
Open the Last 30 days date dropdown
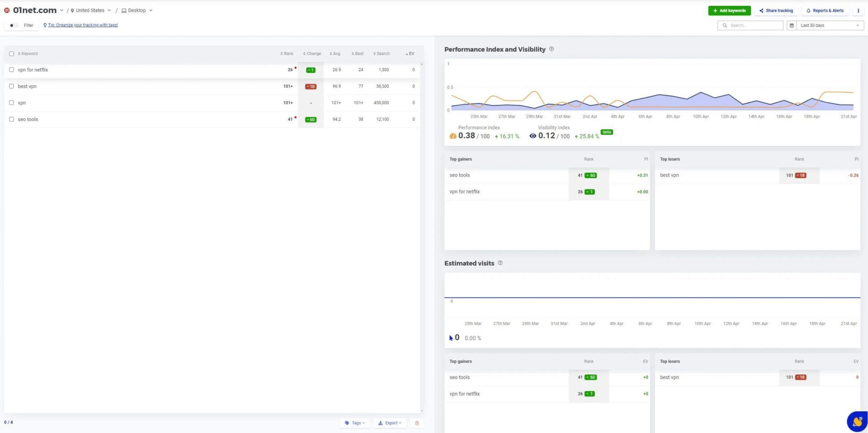pyautogui.click(x=829, y=25)
